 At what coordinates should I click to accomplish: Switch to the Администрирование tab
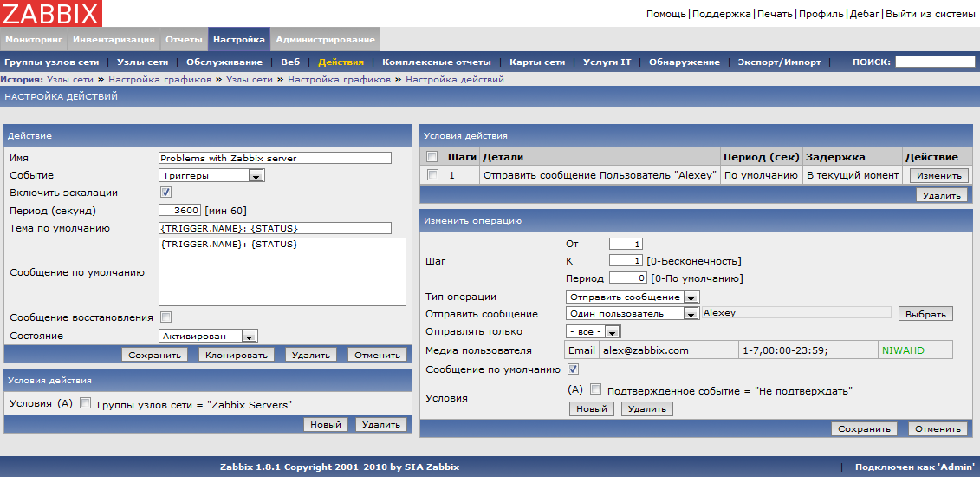tap(325, 39)
